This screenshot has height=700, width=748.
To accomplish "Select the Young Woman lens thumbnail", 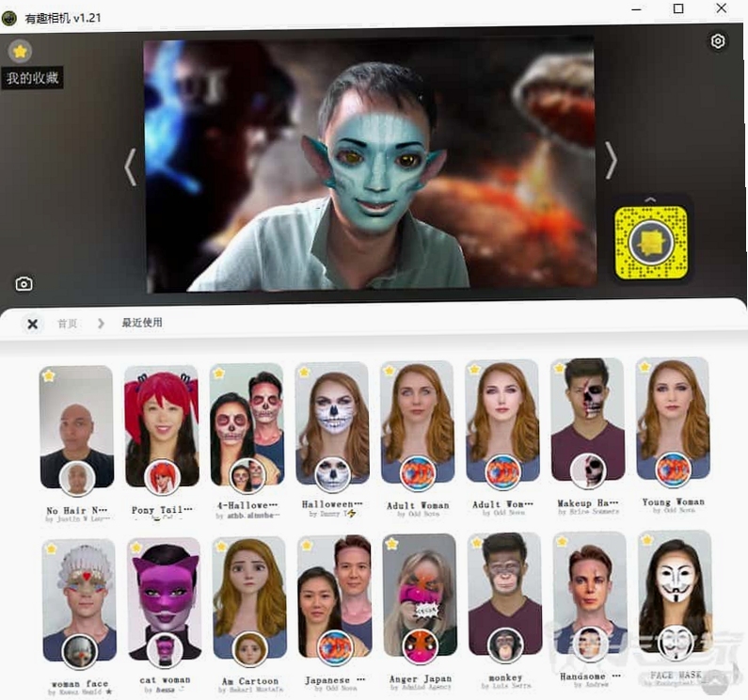I will pos(673,418).
